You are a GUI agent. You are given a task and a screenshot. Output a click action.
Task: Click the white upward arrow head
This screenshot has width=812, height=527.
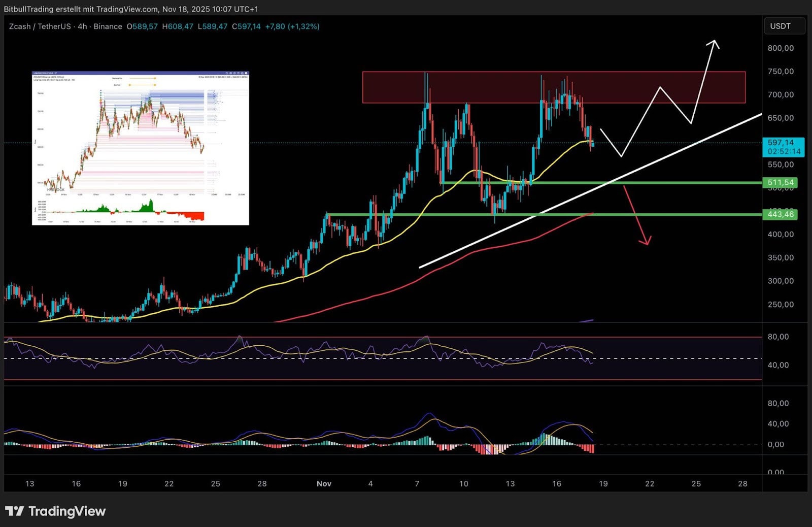coord(714,44)
